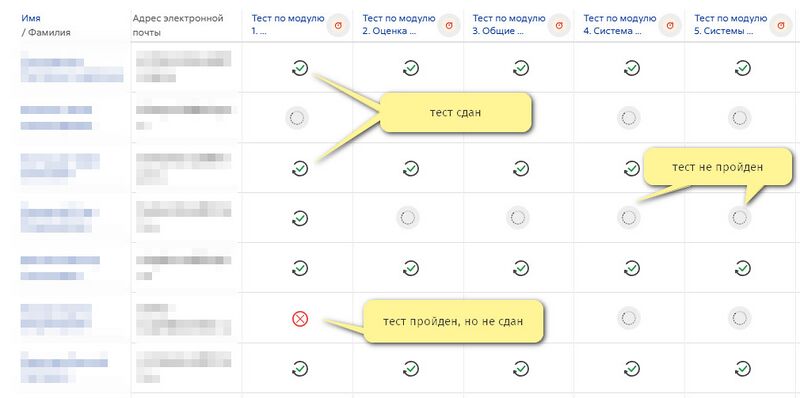This screenshot has height=398, width=800.
Task: Open 'Тест по модулю 5. Системы' header link
Action: click(x=730, y=24)
